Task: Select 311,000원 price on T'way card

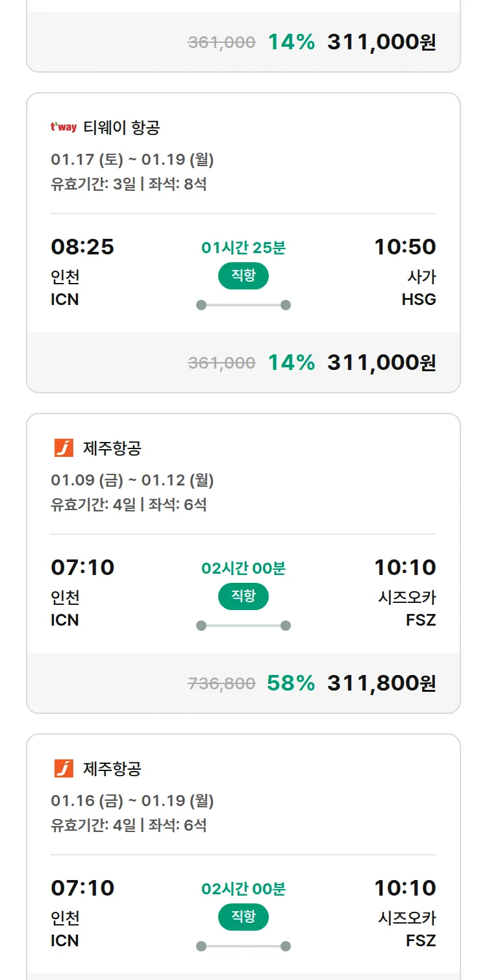Action: coord(381,362)
